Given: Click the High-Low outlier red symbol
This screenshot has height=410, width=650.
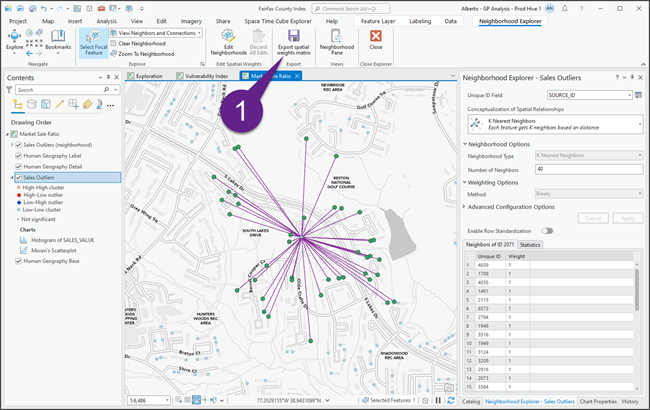Looking at the screenshot, I should coord(17,195).
